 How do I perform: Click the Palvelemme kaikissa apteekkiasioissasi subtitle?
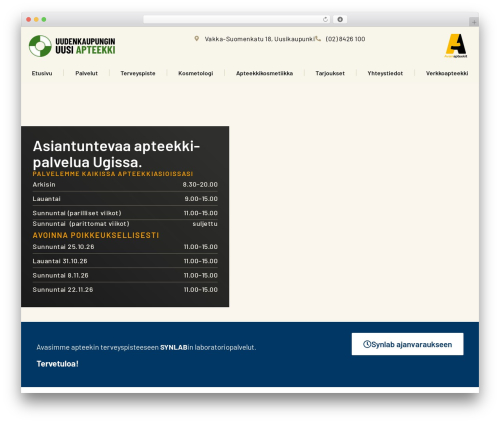point(113,174)
